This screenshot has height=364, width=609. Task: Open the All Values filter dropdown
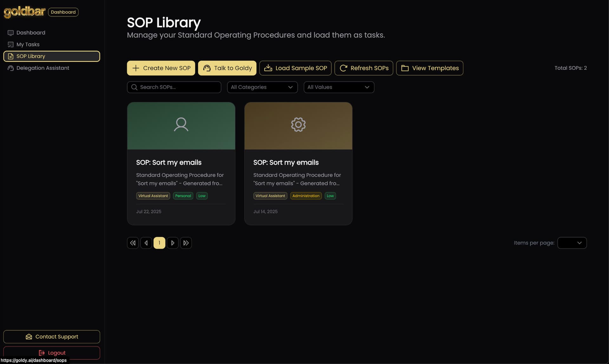coord(338,87)
